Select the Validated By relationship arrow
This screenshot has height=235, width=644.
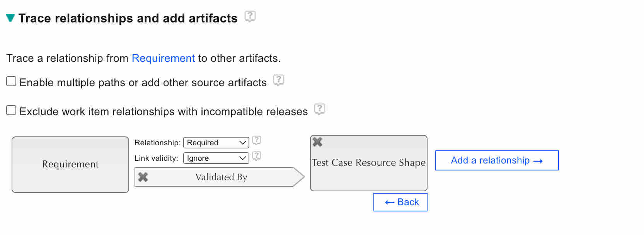pos(221,177)
